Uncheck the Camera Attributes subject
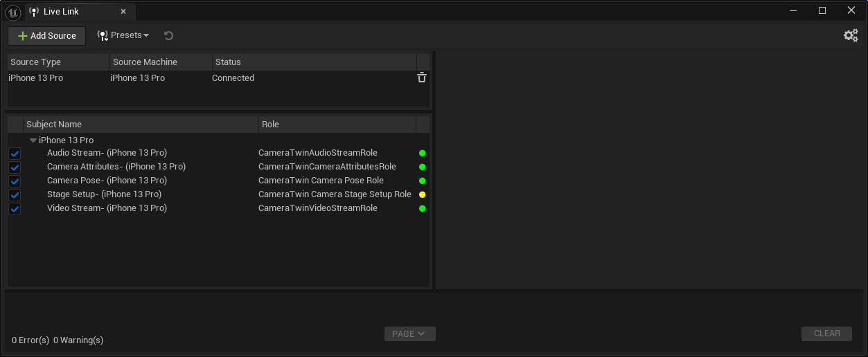 click(15, 167)
